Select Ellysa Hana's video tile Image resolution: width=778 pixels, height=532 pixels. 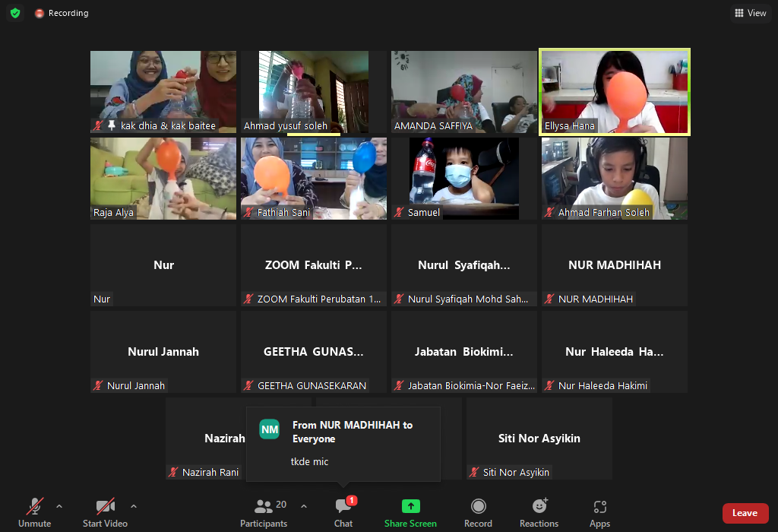point(615,92)
